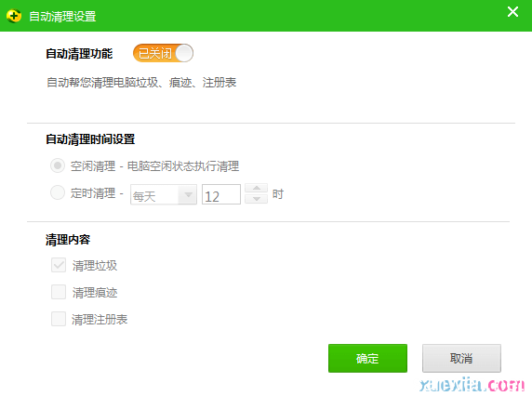Increase hour with the up stepper arrow
Viewport: 532px width, 396px height.
[257, 188]
